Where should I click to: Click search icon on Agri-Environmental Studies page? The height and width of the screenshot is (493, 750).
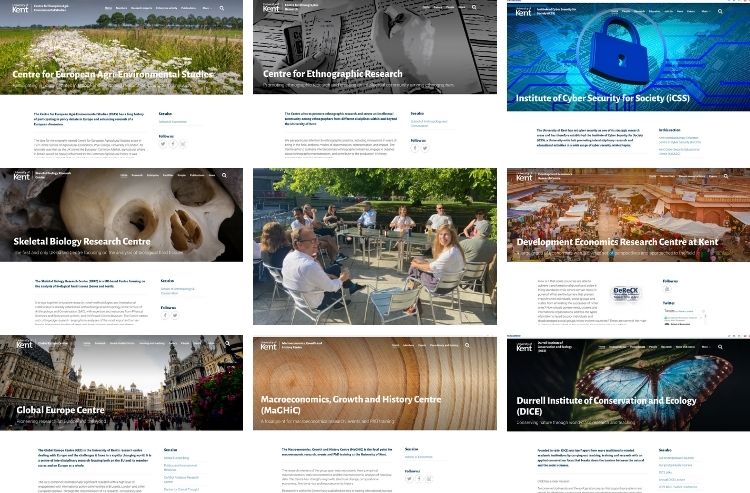click(x=222, y=8)
